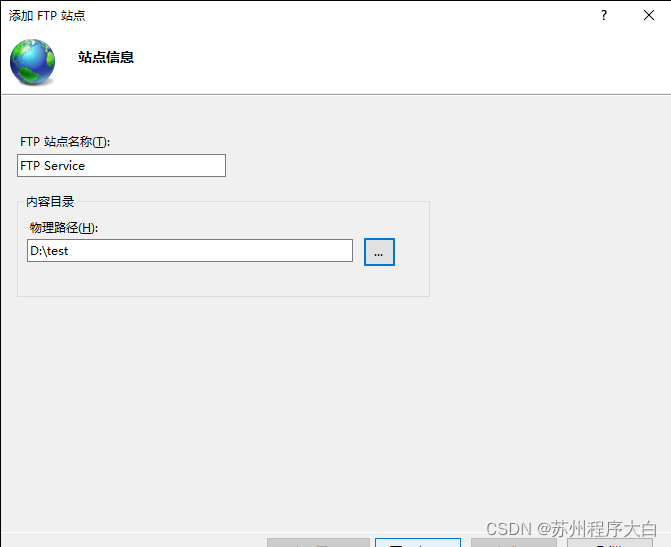The width and height of the screenshot is (671, 547).
Task: Click the globe site icon
Action: click(33, 62)
